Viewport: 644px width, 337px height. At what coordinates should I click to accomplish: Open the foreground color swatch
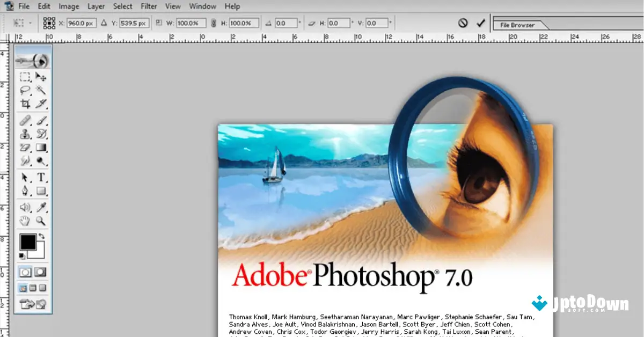(x=28, y=242)
